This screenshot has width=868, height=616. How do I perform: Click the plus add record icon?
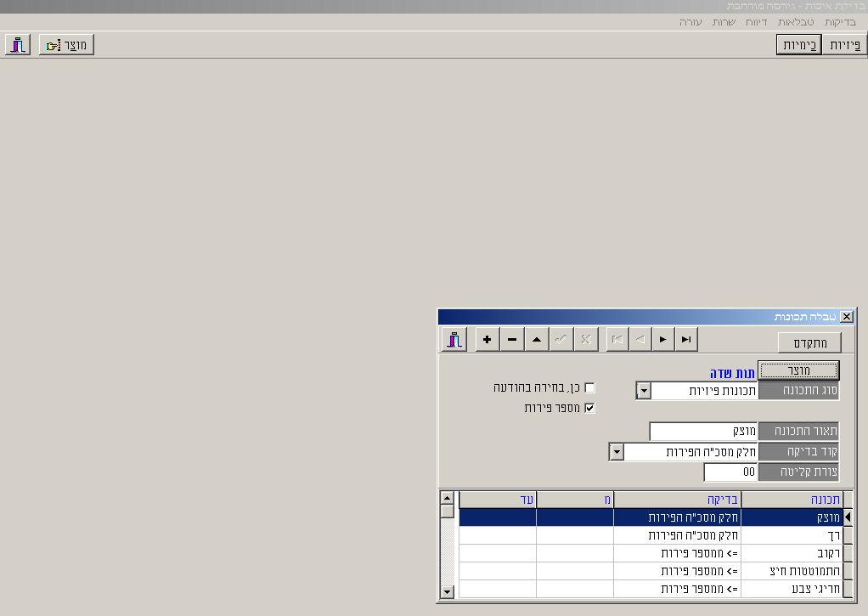488,340
